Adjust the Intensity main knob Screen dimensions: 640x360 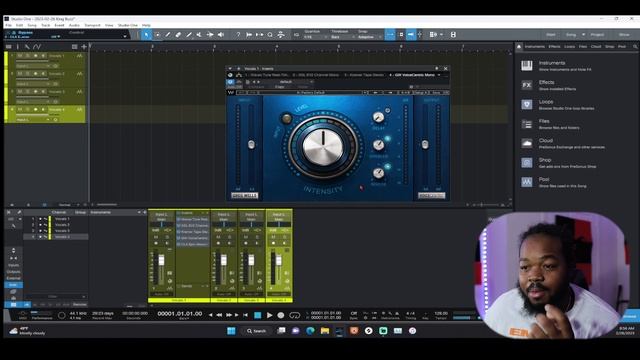323,146
